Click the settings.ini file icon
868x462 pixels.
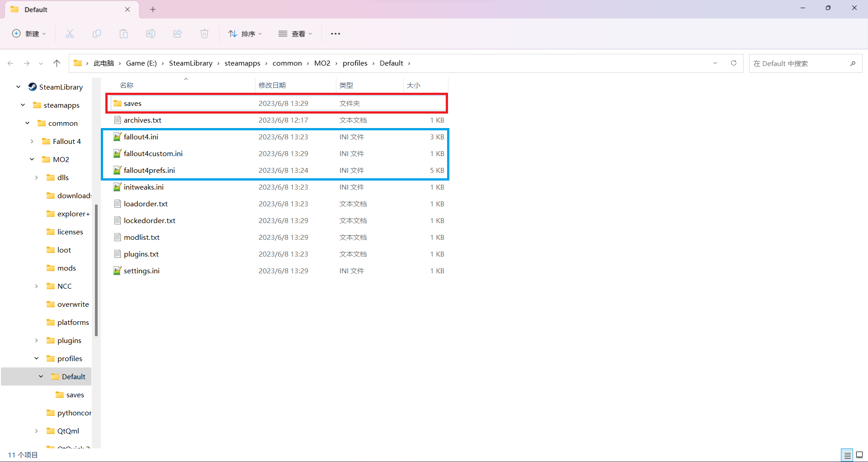click(117, 271)
